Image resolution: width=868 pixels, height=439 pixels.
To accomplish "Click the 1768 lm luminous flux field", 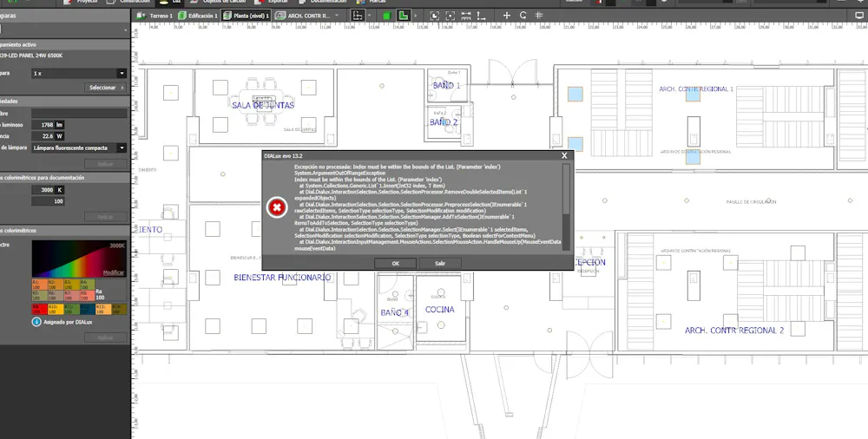I will (48, 125).
